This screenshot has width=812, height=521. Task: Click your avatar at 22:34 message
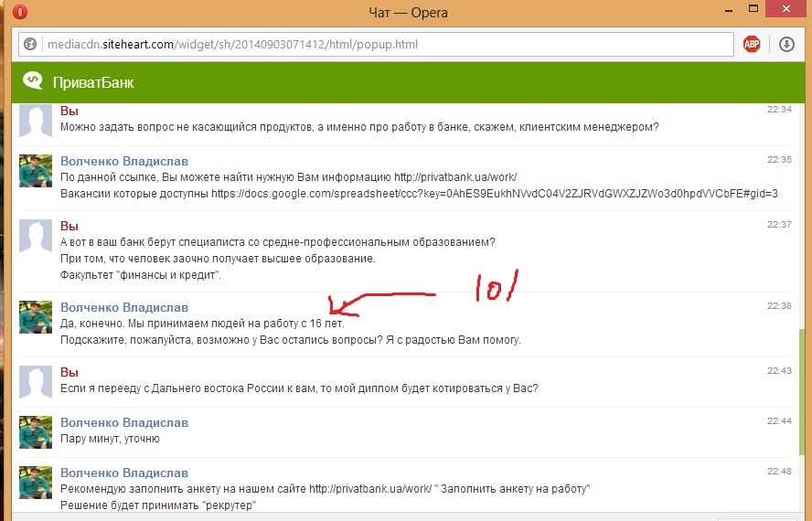pos(36,120)
